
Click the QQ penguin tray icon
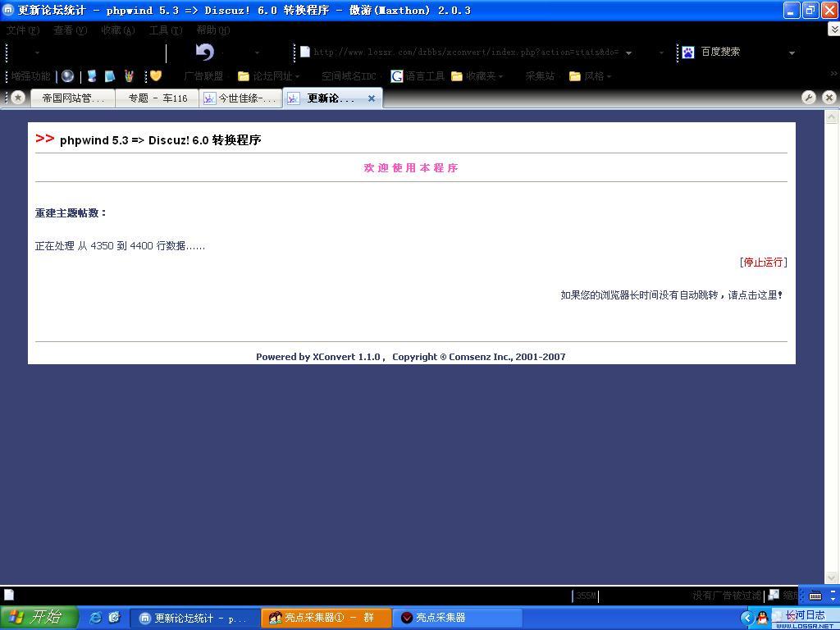762,618
